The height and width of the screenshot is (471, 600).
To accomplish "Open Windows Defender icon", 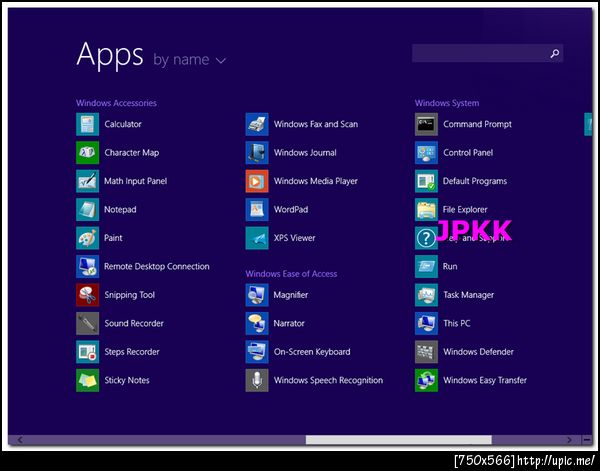I will [426, 352].
